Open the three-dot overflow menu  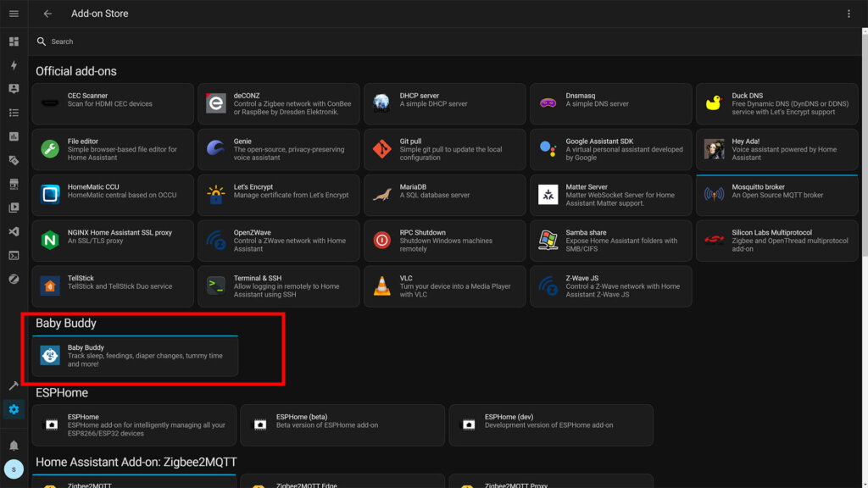849,14
